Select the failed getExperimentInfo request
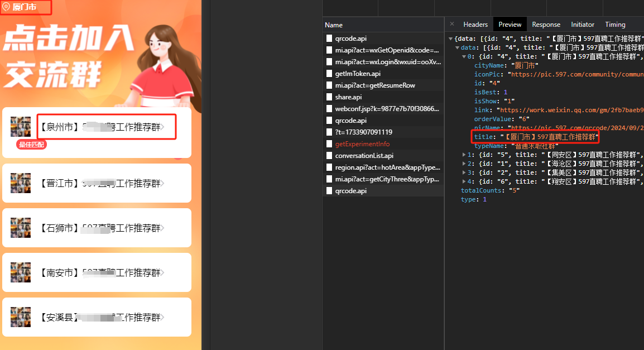Image resolution: width=644 pixels, height=350 pixels. coord(383,144)
